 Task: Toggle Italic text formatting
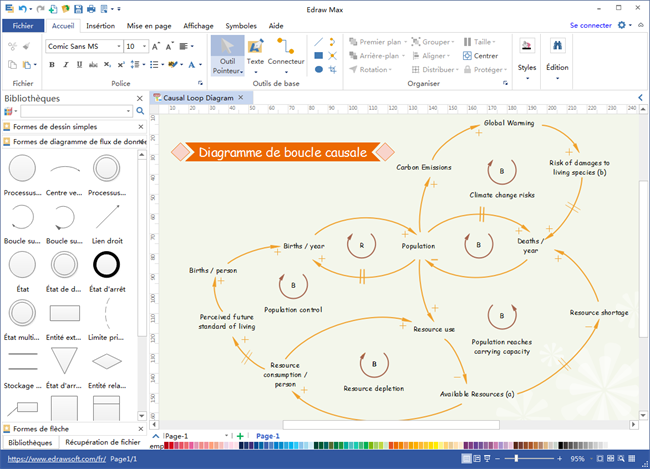click(x=65, y=65)
